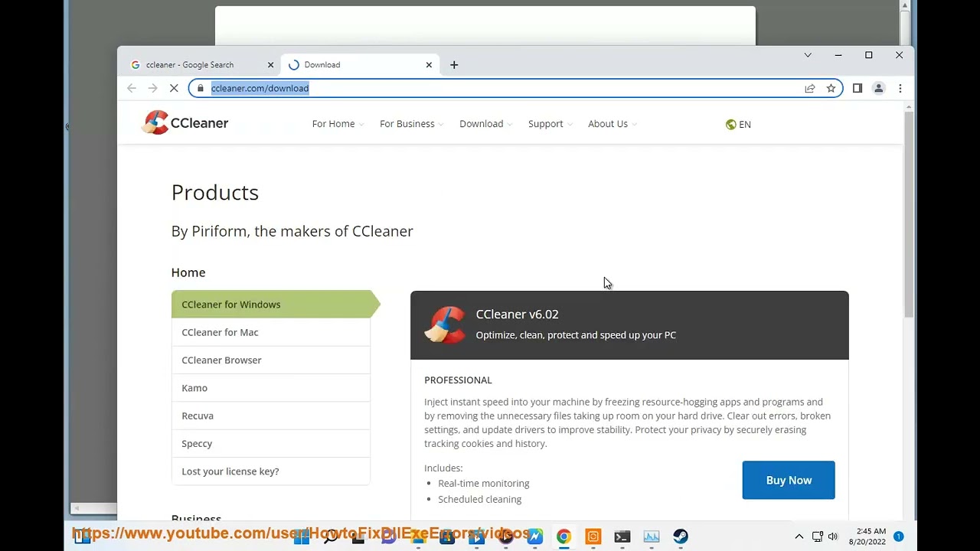
Task: Click the CCleaner logo in the site header
Action: point(185,123)
